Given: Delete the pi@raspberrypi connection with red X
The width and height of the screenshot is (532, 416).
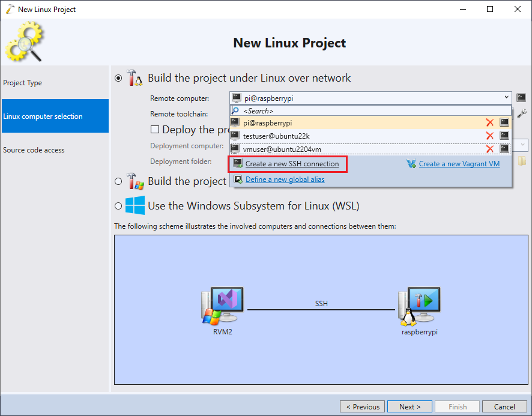Looking at the screenshot, I should (489, 122).
